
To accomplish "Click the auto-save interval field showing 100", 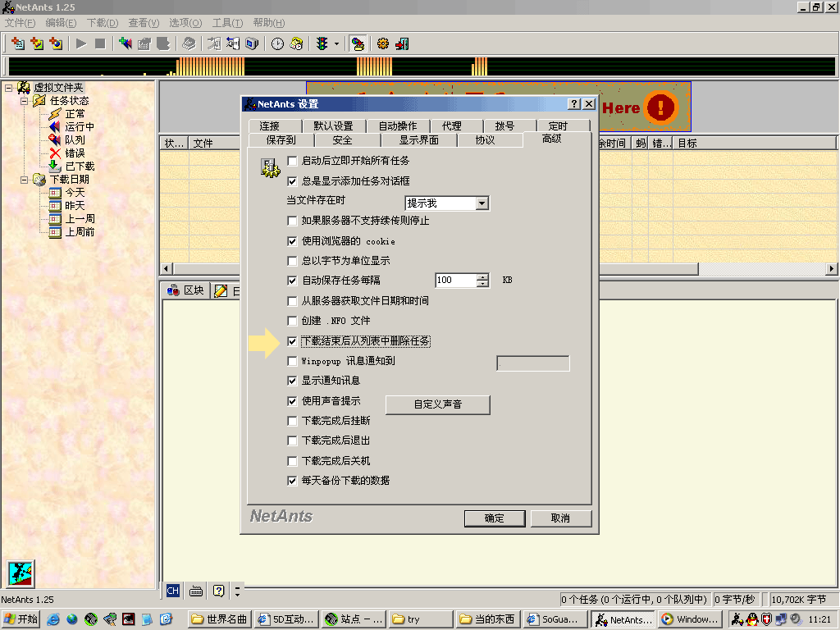I will click(455, 281).
